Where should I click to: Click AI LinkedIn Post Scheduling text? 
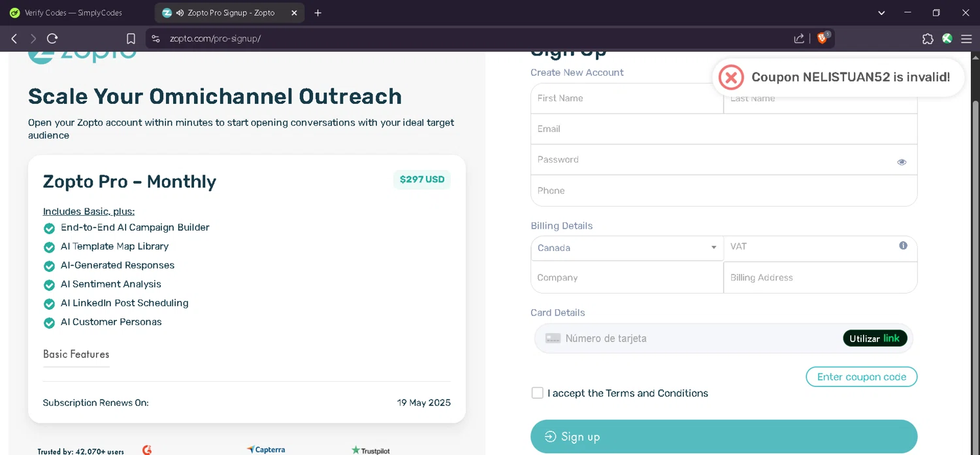[x=125, y=303]
